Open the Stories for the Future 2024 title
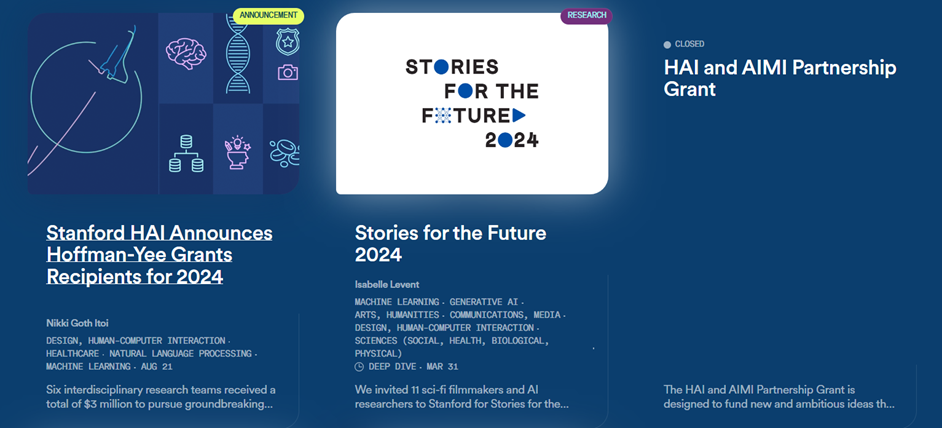Screen dimensions: 942x428 [x=451, y=243]
